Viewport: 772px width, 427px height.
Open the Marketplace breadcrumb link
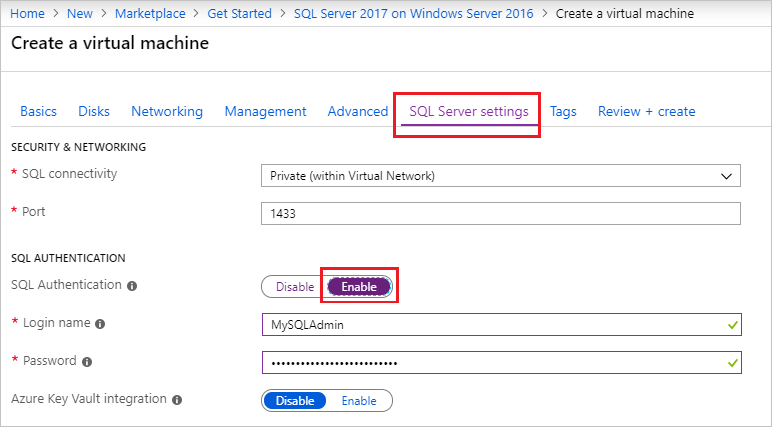pyautogui.click(x=150, y=13)
